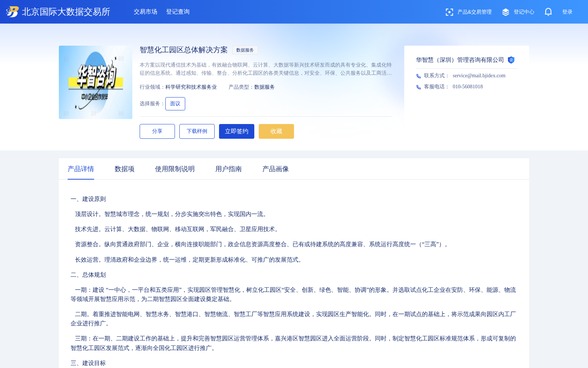Click the 登录 login link
Viewport: 588px width, 368px height.
(x=567, y=12)
